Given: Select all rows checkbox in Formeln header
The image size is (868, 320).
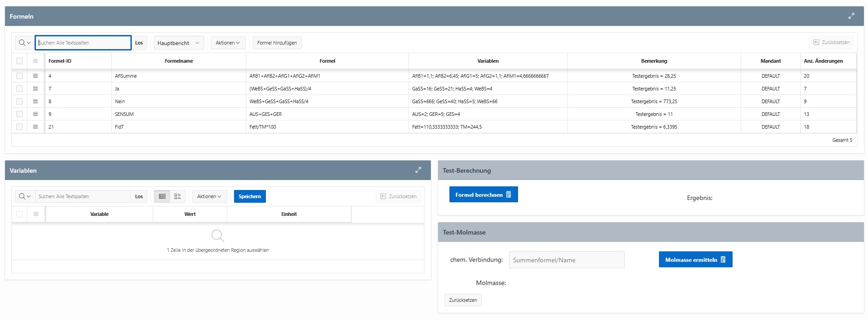Looking at the screenshot, I should click(x=20, y=61).
